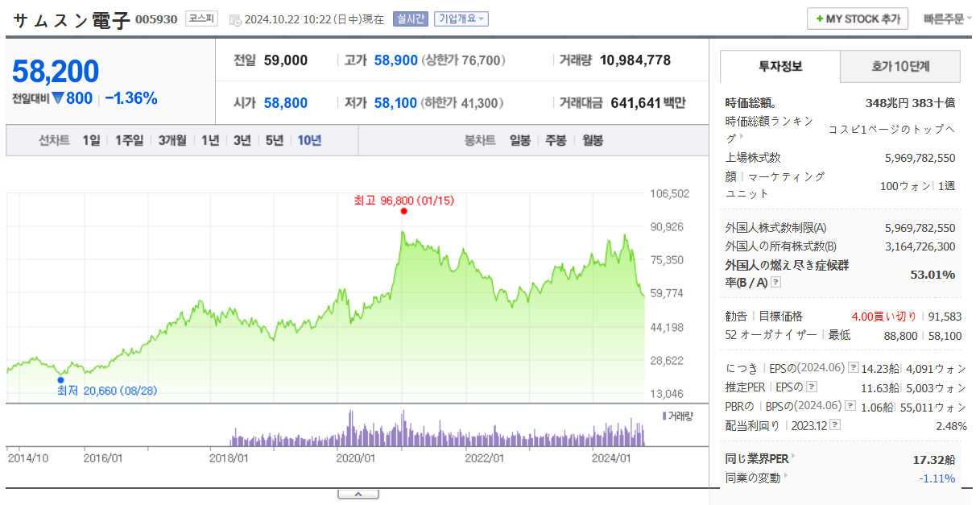Open the 기업개요 dropdown
980x505 pixels.
click(x=461, y=19)
